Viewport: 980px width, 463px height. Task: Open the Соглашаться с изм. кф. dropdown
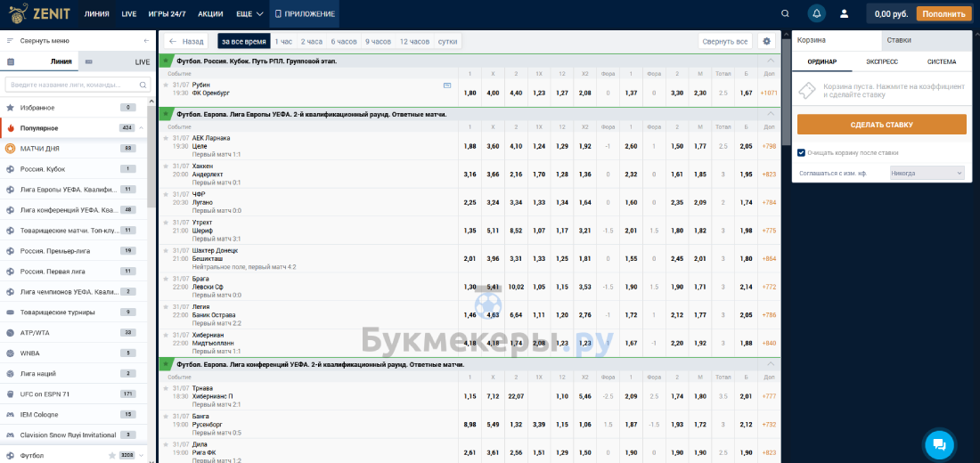927,173
